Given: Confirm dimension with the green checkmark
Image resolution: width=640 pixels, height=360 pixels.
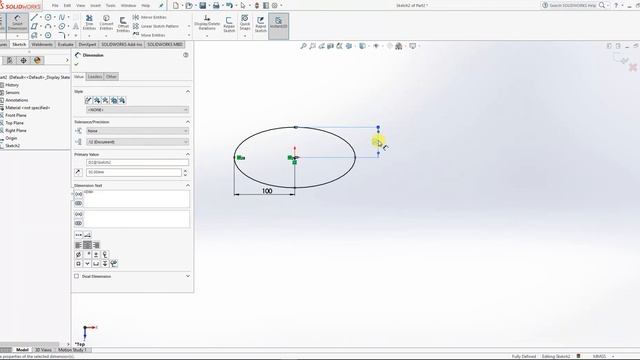Looking at the screenshot, I should [77, 64].
